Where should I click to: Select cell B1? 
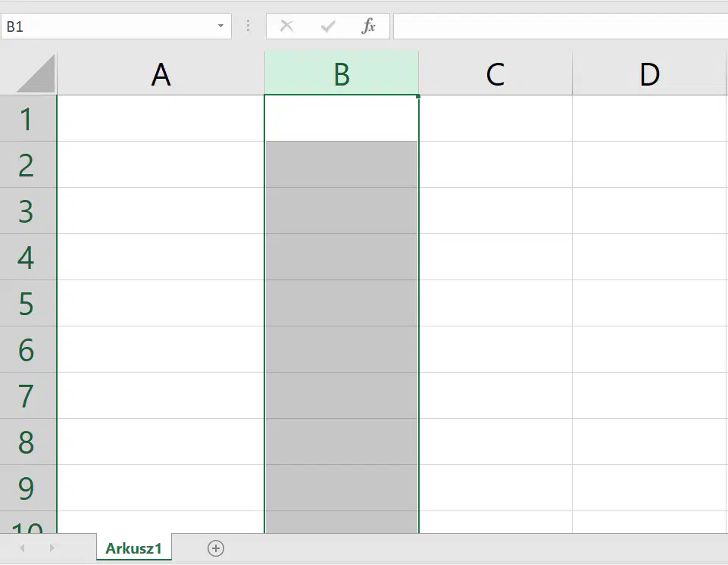pyautogui.click(x=341, y=118)
